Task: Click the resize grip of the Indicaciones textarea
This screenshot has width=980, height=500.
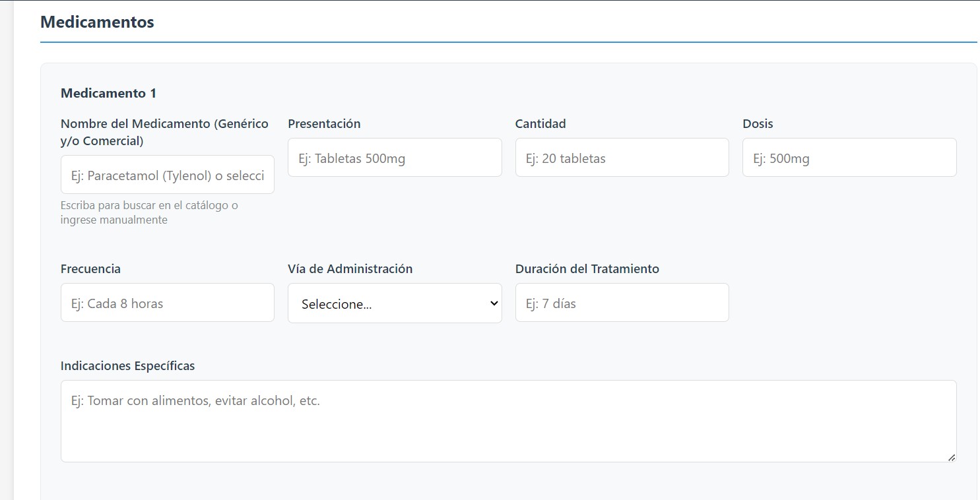Action: pos(952,458)
